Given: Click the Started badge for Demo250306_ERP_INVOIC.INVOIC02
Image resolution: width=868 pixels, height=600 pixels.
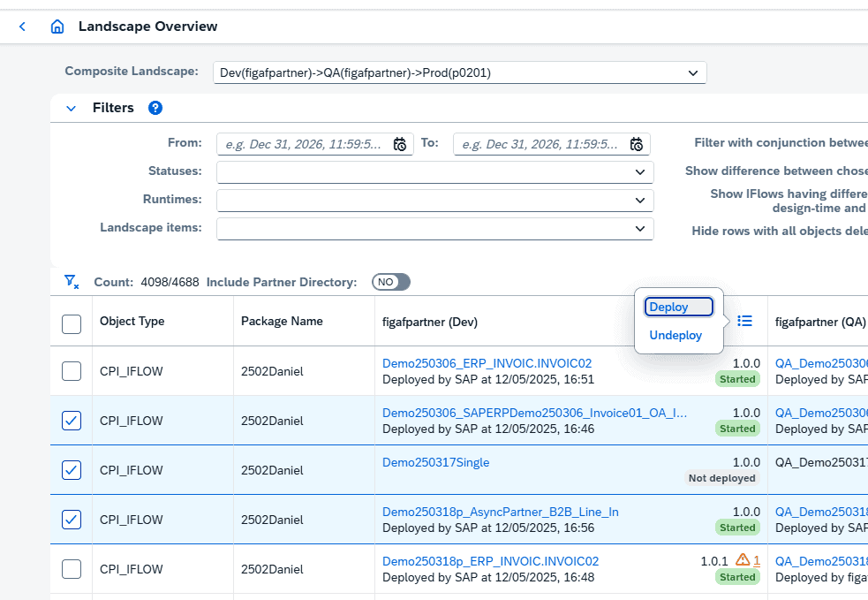Looking at the screenshot, I should pyautogui.click(x=737, y=379).
